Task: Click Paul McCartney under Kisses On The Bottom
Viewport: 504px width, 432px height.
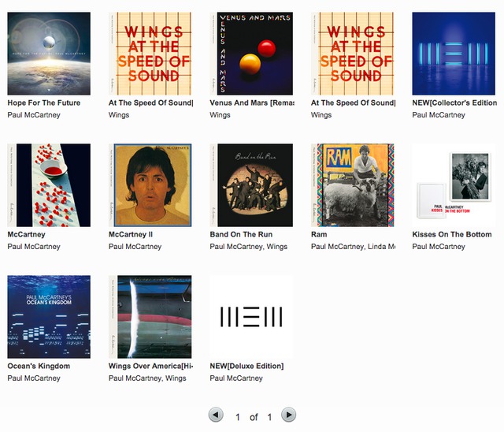Action: point(439,247)
